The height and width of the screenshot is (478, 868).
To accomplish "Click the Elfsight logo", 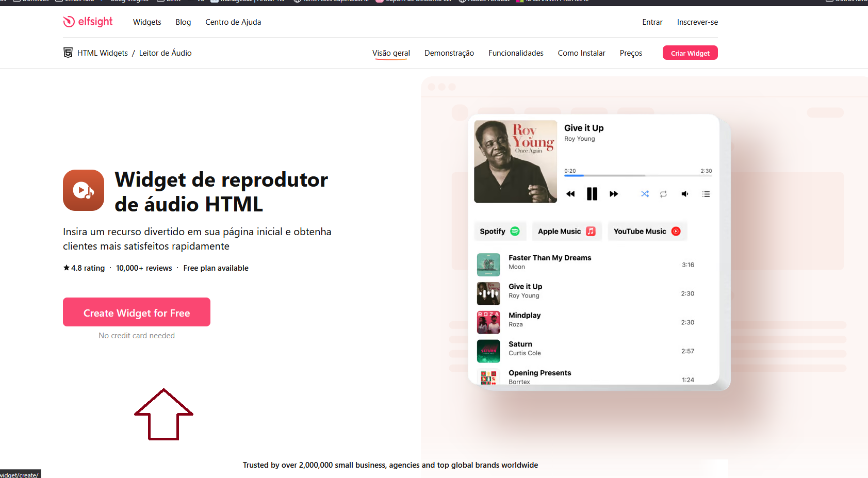I will pos(88,22).
